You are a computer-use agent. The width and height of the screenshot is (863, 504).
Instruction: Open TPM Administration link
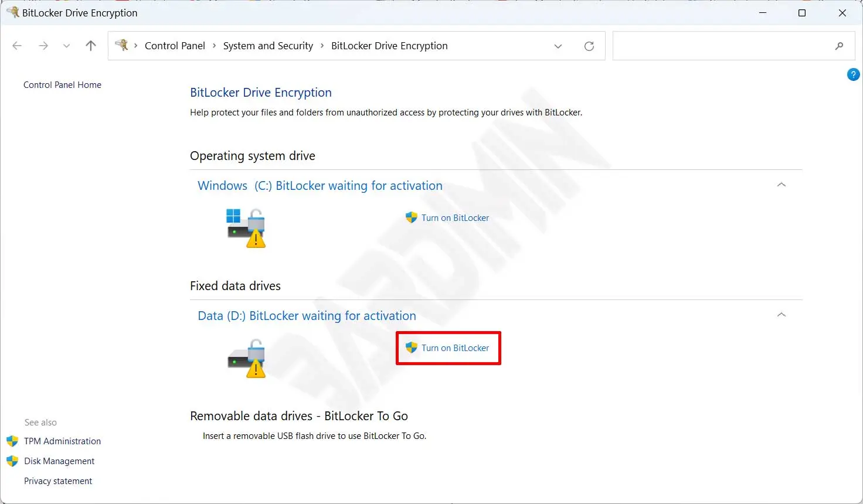(x=62, y=441)
